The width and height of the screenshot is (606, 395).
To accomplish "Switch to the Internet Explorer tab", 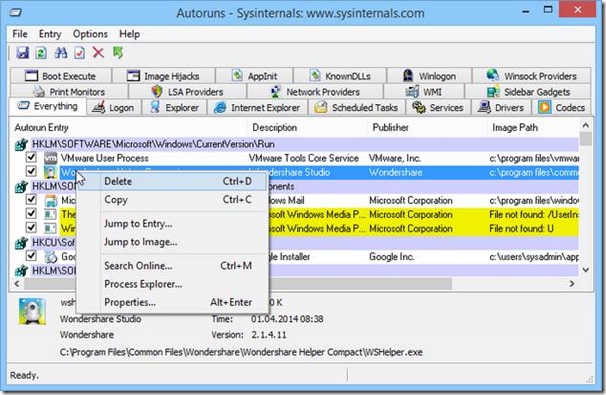I will point(257,107).
